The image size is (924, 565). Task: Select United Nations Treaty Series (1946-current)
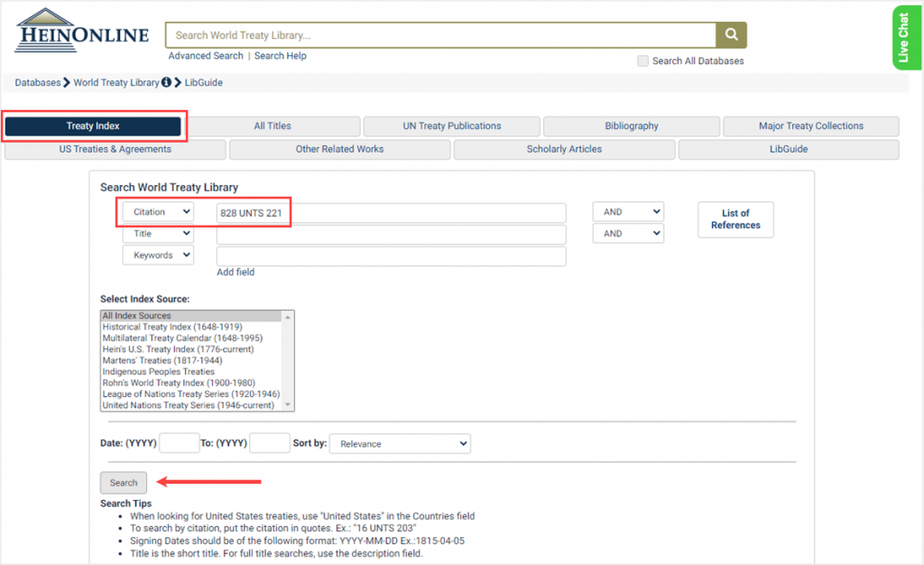coord(191,405)
